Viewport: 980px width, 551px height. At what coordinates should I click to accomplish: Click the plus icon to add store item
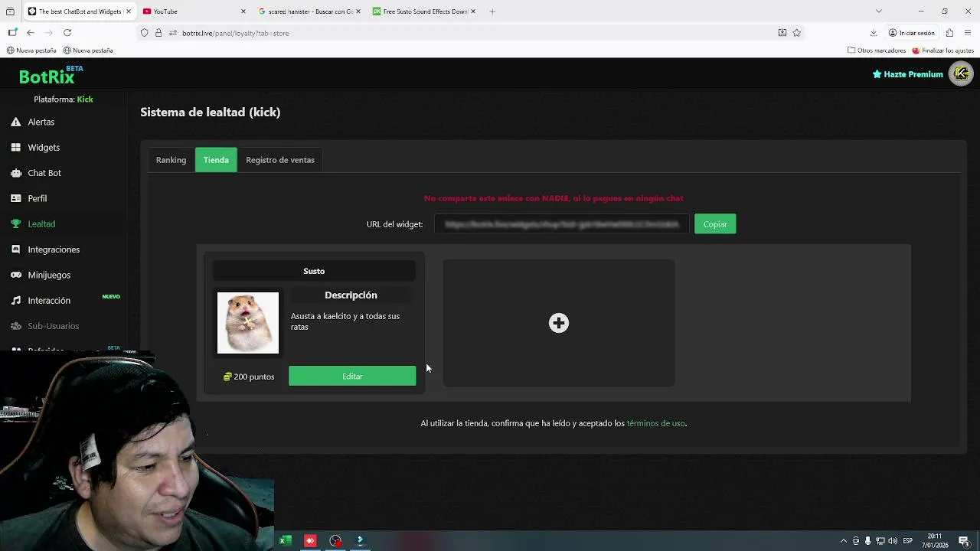(559, 323)
